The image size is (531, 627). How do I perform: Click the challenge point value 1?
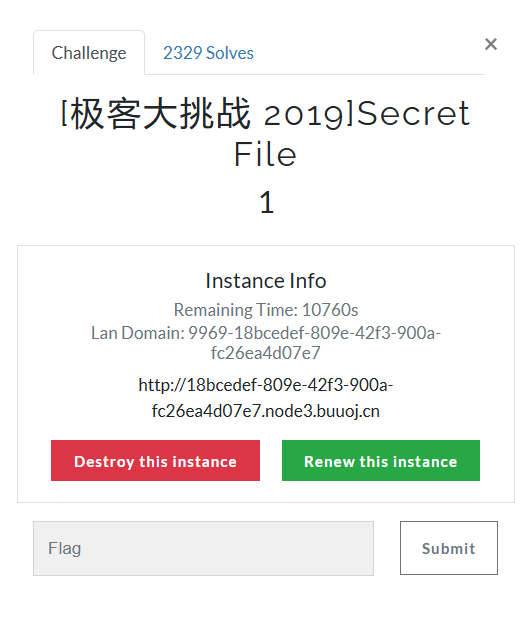pyautogui.click(x=266, y=202)
